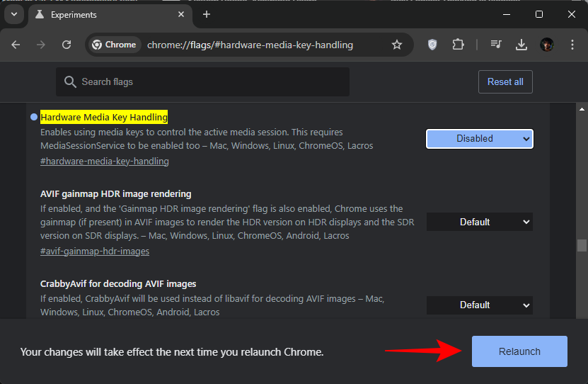Open the #avif-gainmap-hdr-images link
The image size is (588, 384).
point(95,251)
